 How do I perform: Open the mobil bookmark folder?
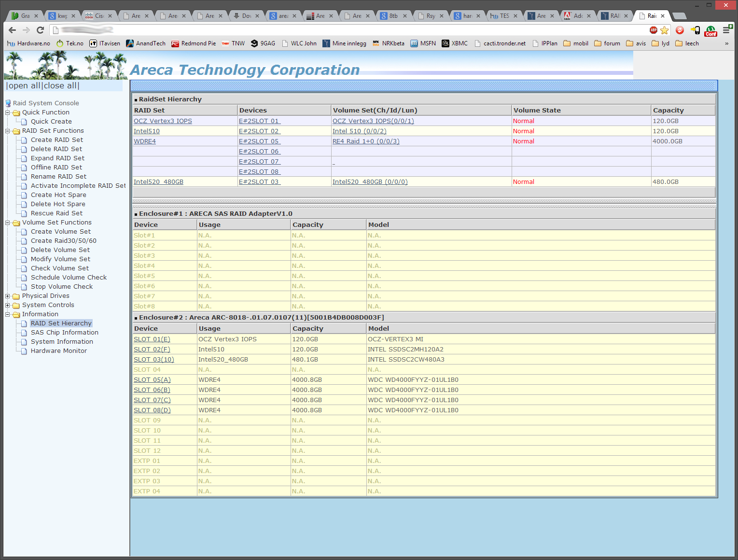pyautogui.click(x=576, y=43)
